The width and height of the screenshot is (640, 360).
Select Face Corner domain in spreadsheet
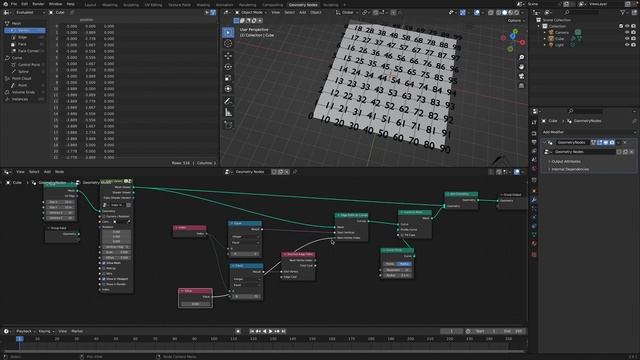coord(25,51)
